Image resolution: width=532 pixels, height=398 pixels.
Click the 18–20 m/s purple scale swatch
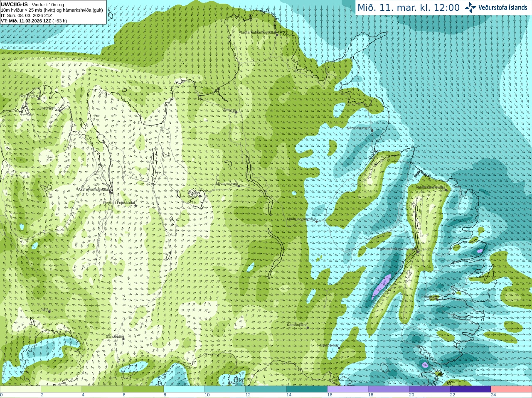click(389, 389)
